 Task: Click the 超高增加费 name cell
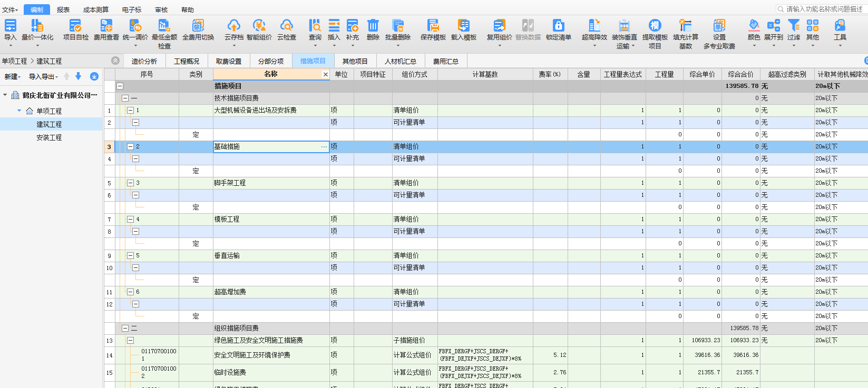tap(271, 292)
